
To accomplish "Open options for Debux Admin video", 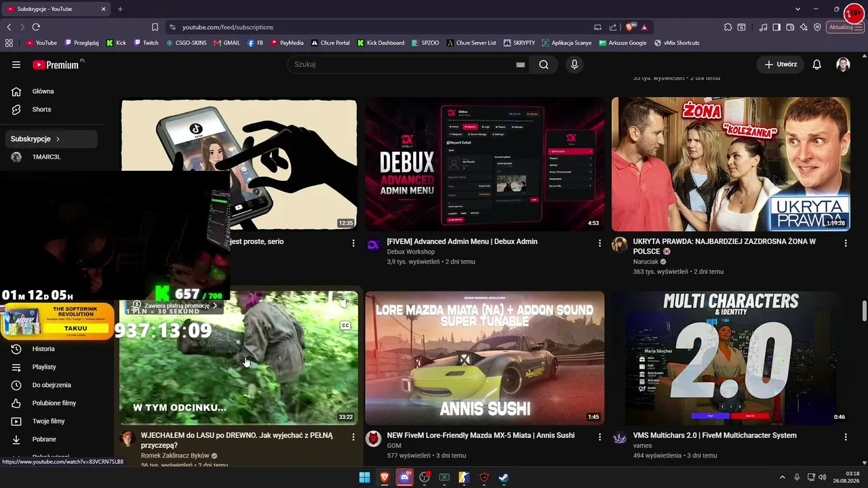I will 599,243.
